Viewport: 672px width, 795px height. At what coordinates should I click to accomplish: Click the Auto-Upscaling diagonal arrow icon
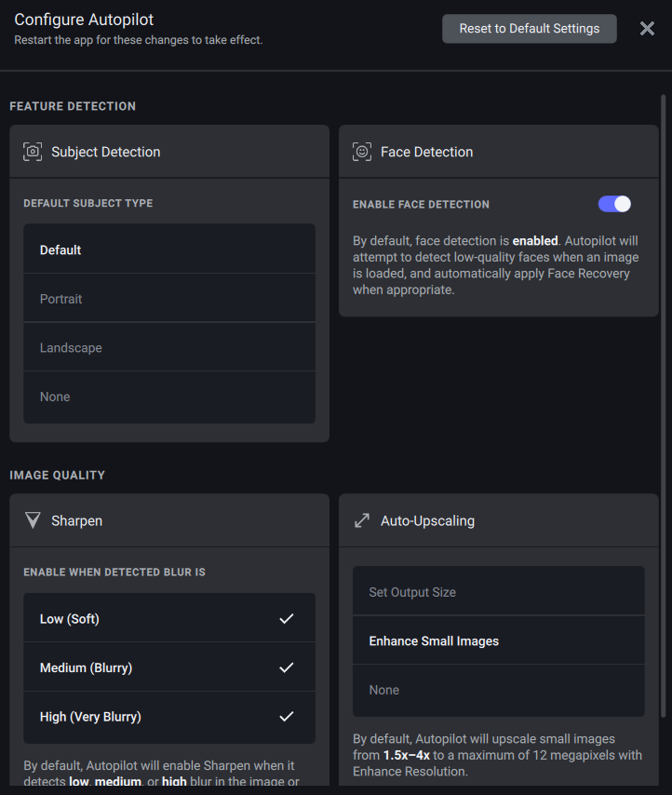coord(362,520)
